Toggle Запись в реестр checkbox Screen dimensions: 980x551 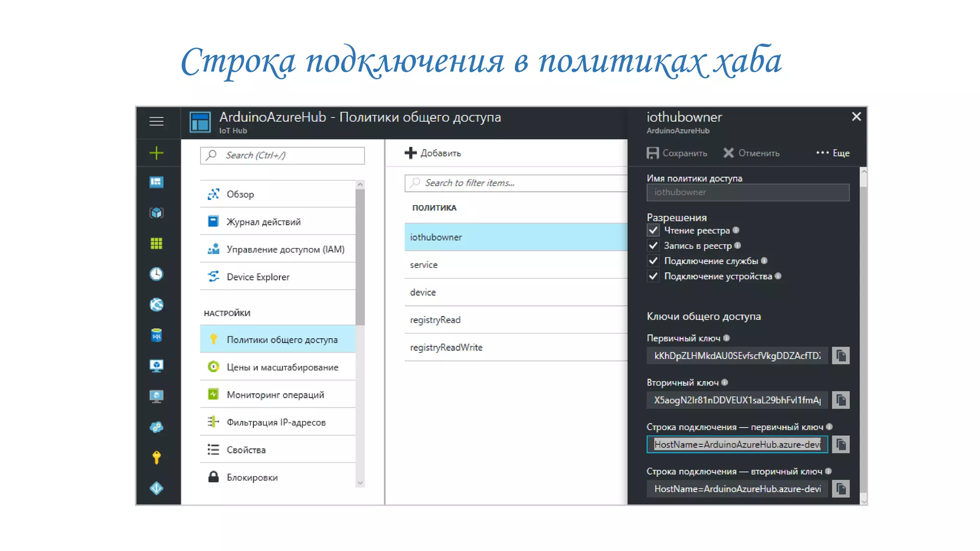(x=653, y=246)
